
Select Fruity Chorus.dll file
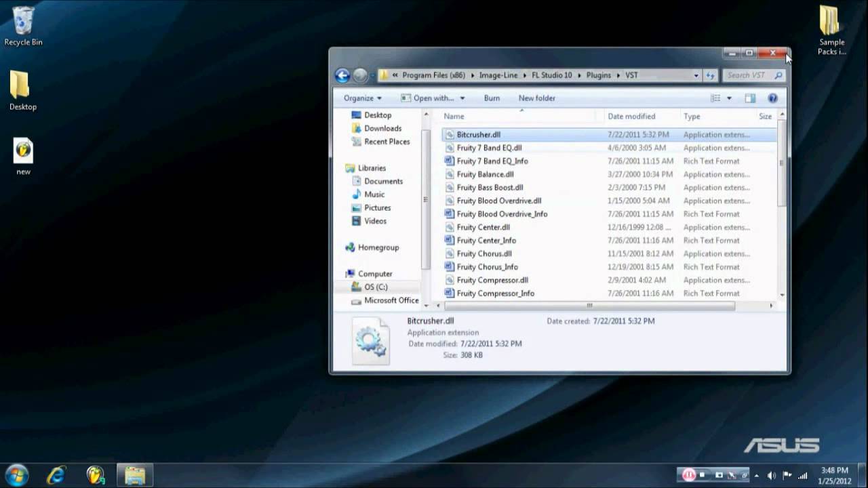tap(608, 253)
